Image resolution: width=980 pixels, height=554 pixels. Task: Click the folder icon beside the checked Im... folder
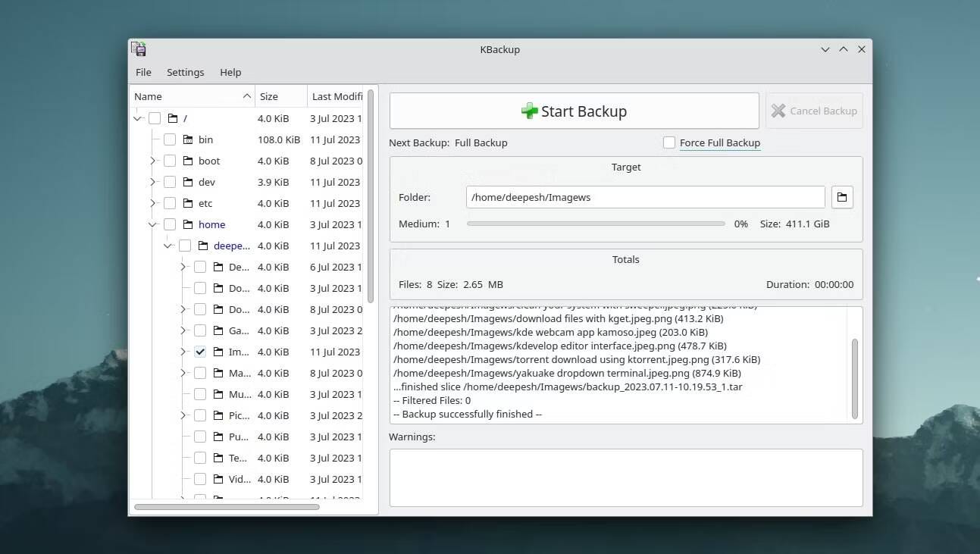(x=218, y=352)
